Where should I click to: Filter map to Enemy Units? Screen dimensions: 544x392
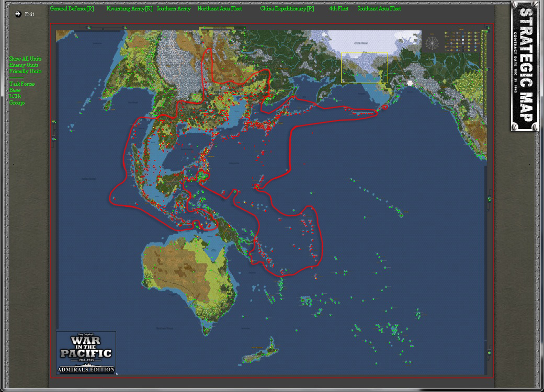click(24, 65)
